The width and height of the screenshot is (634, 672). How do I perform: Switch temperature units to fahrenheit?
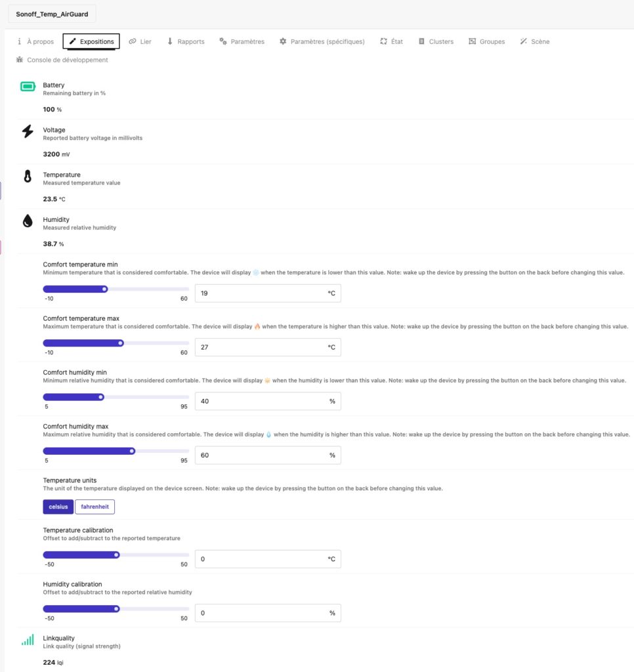click(x=95, y=507)
